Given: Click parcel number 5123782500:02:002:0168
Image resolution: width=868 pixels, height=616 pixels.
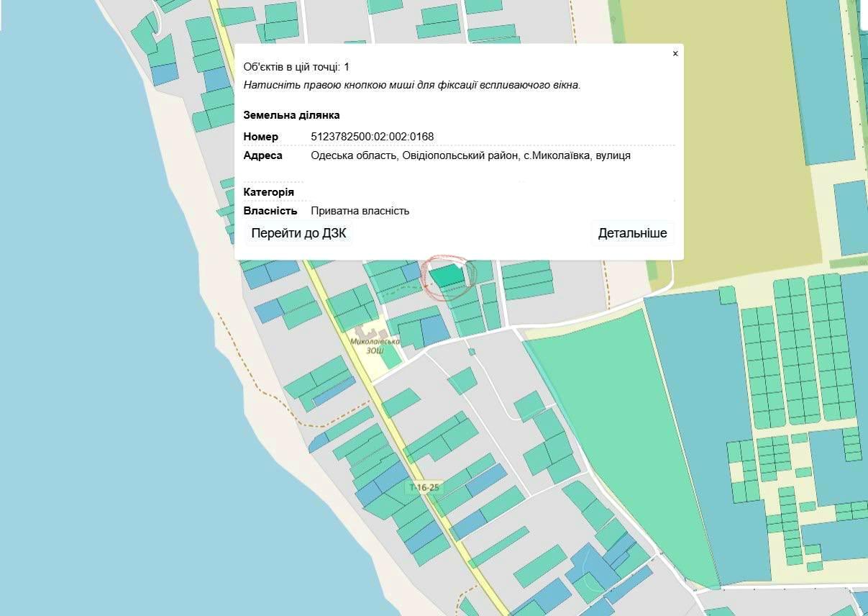Looking at the screenshot, I should click(x=372, y=137).
